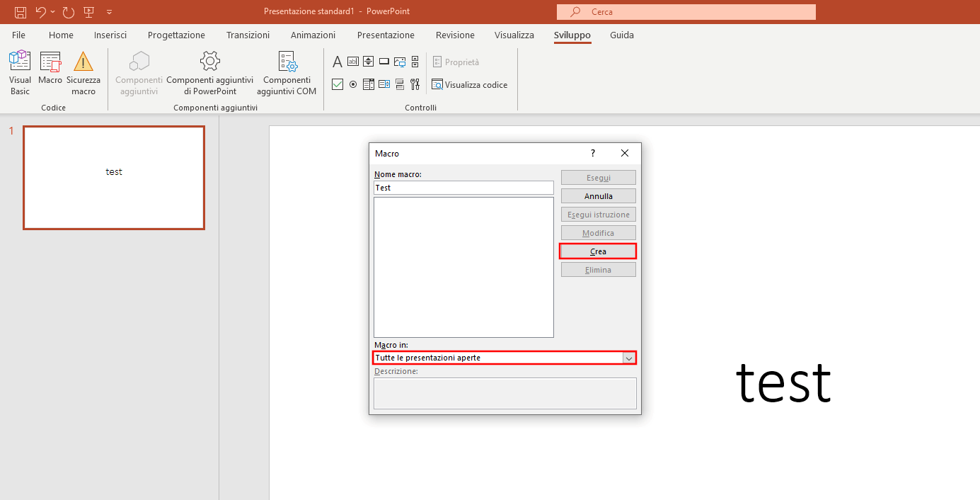This screenshot has height=500, width=980.
Task: Select the text box control icon
Action: 353,62
